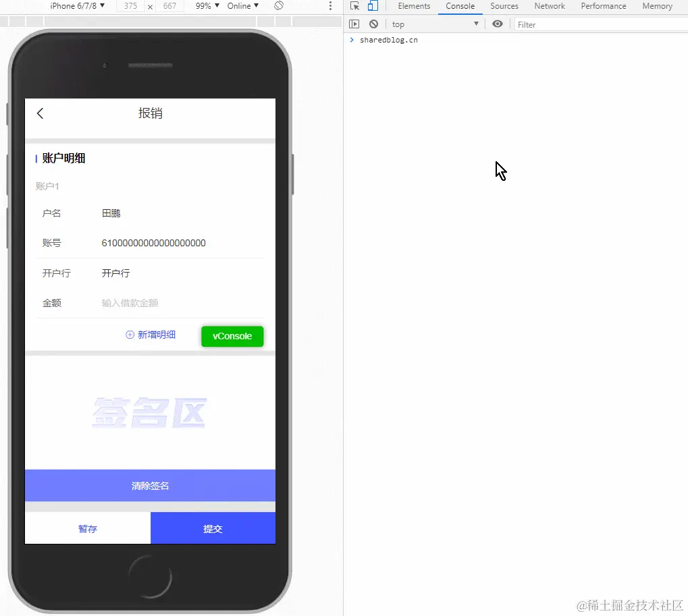Switch to the Sources tab
This screenshot has height=616, width=688.
click(x=504, y=5)
